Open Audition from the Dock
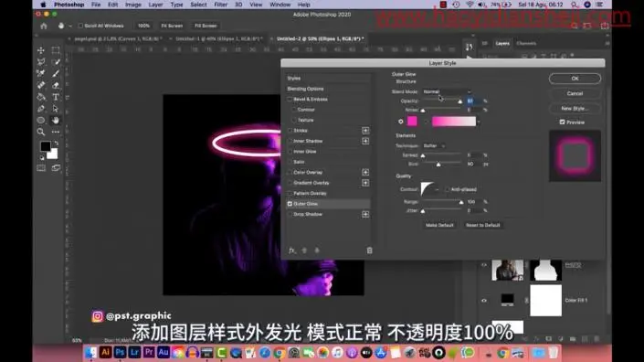Image resolution: width=644 pixels, height=362 pixels. click(163, 352)
